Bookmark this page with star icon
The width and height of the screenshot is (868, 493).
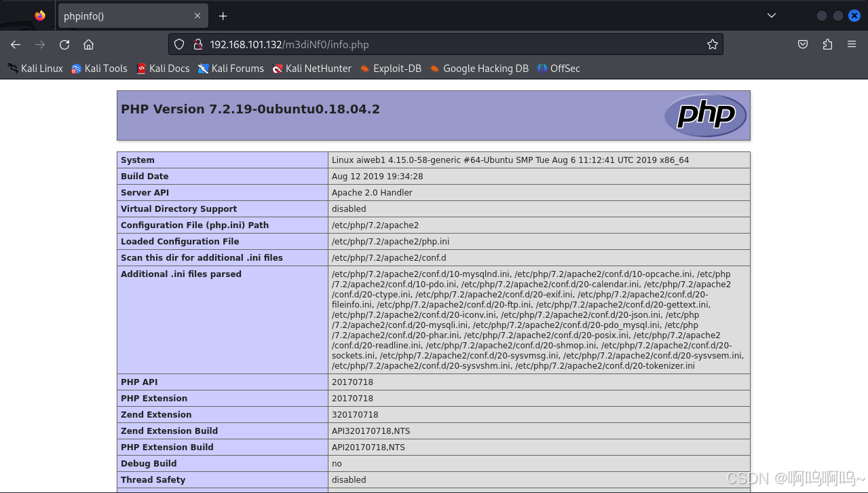click(x=712, y=44)
